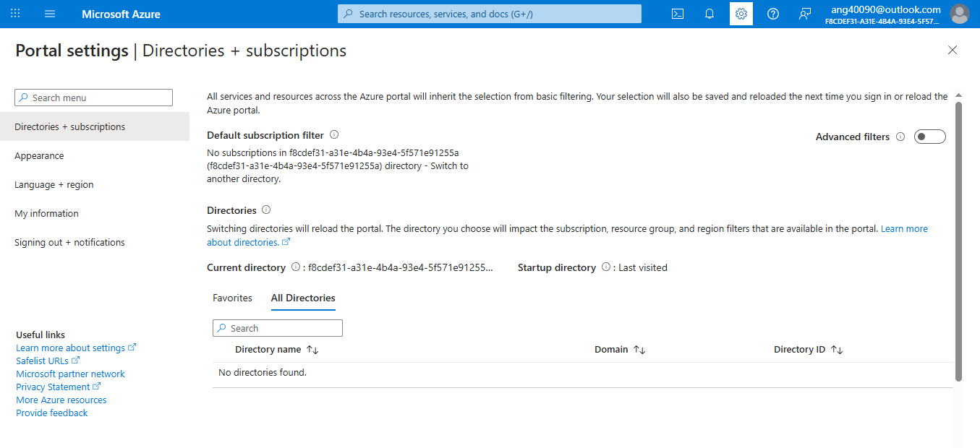
Task: Open Learn more about settings link
Action: click(x=76, y=348)
